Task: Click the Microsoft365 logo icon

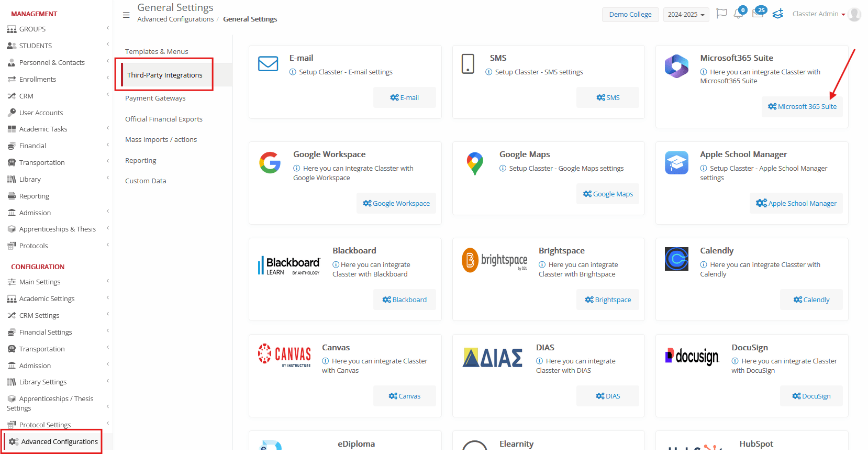Action: pos(676,67)
